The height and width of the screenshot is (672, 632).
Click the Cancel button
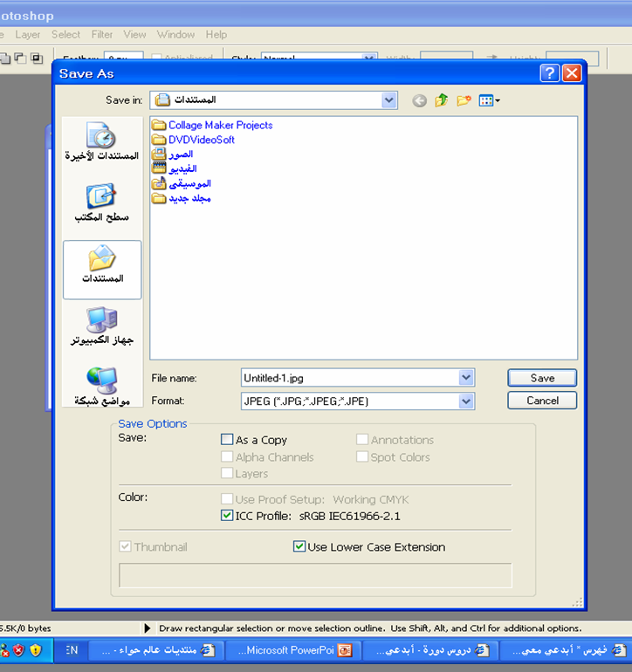coord(542,401)
